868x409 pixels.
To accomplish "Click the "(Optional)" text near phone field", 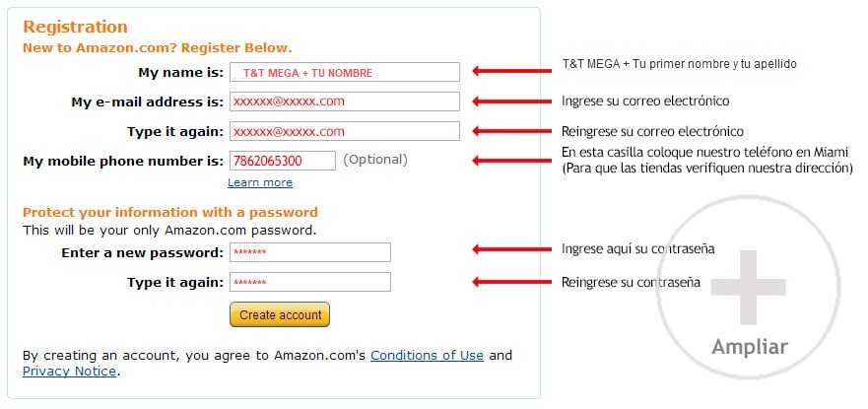I will 375,160.
